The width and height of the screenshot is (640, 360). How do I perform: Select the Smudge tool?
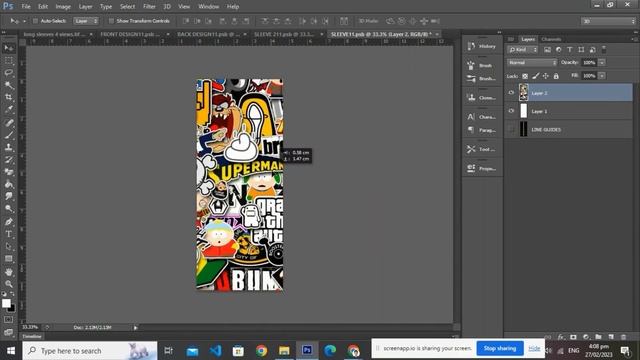click(x=9, y=196)
